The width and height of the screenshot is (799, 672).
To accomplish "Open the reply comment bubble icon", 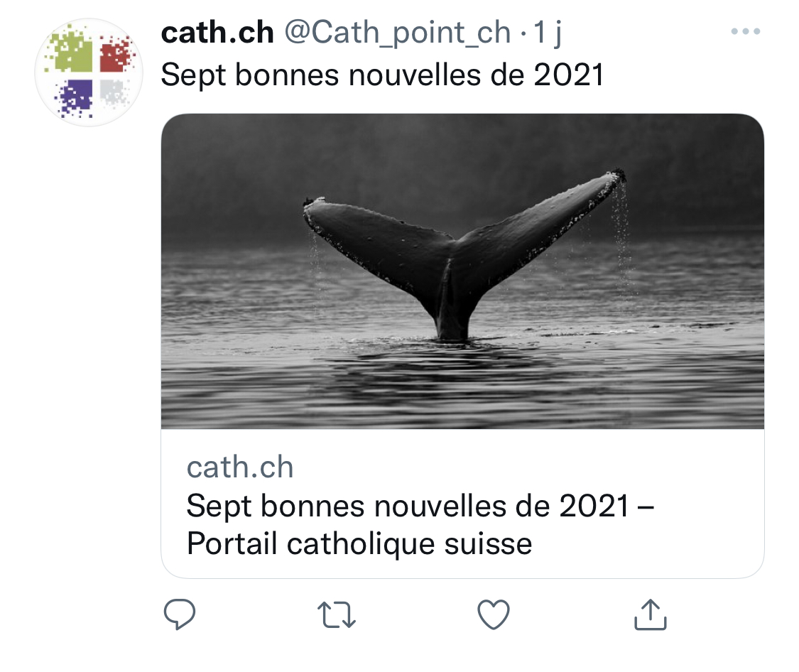I will click(180, 614).
